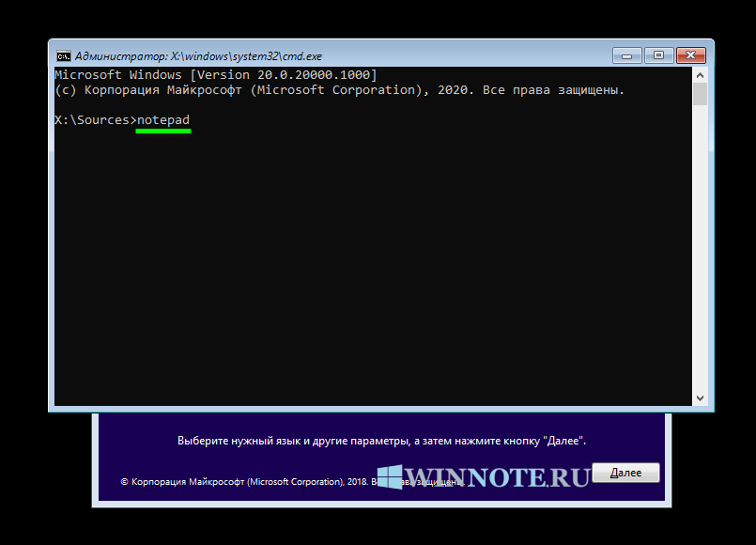Screen dimensions: 756x545
Task: Close the cmd.exe window
Action: point(691,56)
